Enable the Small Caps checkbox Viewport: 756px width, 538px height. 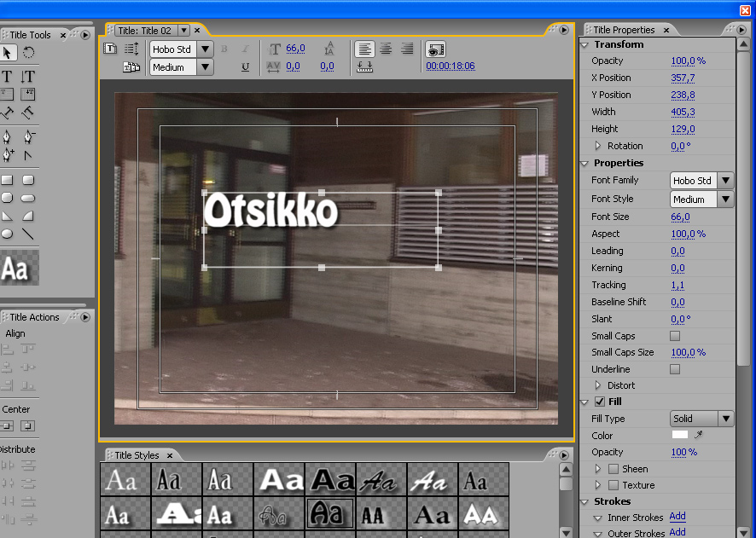(x=675, y=336)
